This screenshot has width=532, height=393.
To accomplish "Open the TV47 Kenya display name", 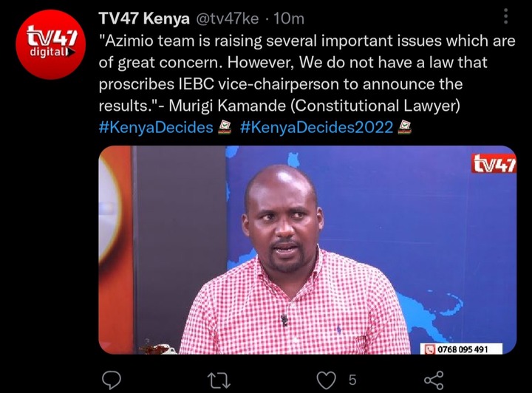I will tap(144, 18).
